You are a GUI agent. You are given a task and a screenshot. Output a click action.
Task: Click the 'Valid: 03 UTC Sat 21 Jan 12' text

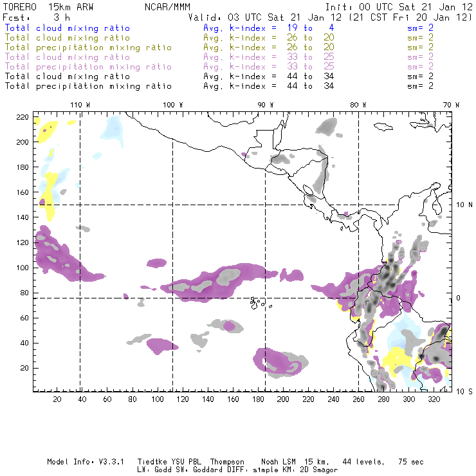[x=265, y=17]
